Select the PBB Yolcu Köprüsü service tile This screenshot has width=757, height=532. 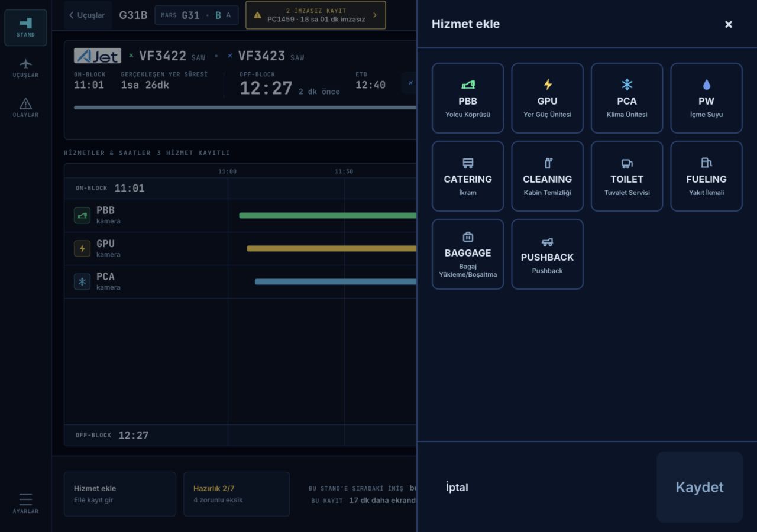point(468,98)
